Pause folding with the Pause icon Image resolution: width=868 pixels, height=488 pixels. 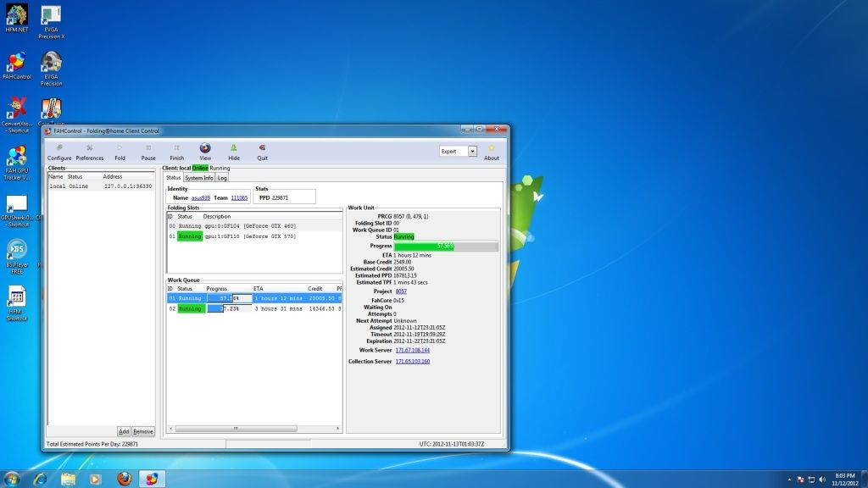[x=148, y=149]
